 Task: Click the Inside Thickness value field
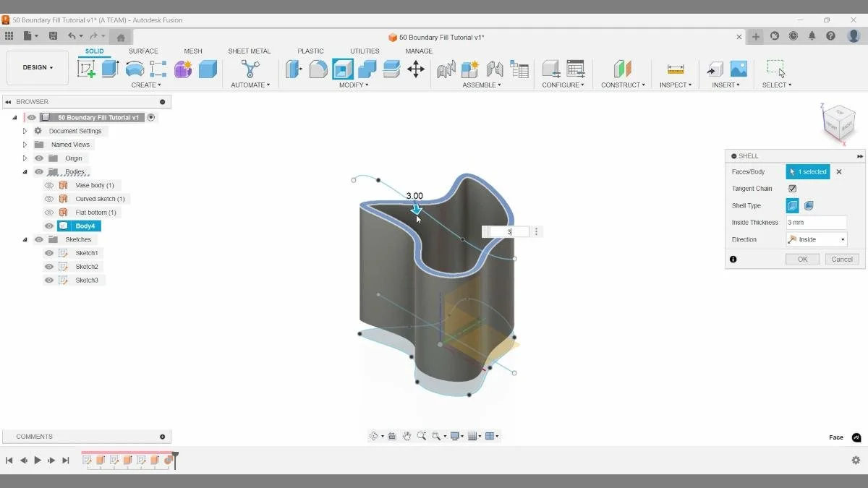[816, 222]
